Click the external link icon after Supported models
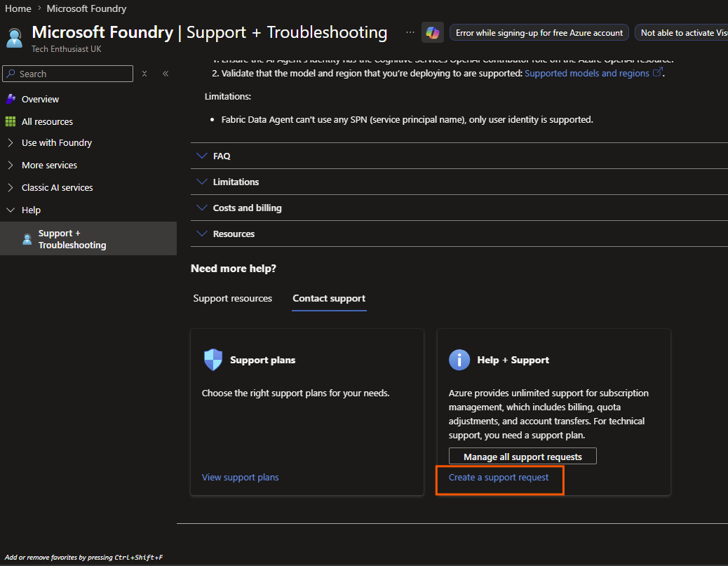Viewport: 728px width, 566px height. coord(657,72)
